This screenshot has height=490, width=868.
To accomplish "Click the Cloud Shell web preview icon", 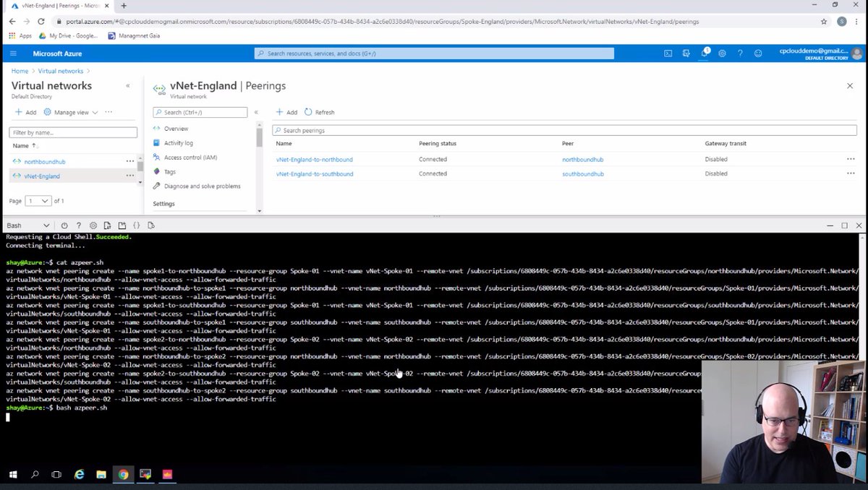I will [x=150, y=225].
